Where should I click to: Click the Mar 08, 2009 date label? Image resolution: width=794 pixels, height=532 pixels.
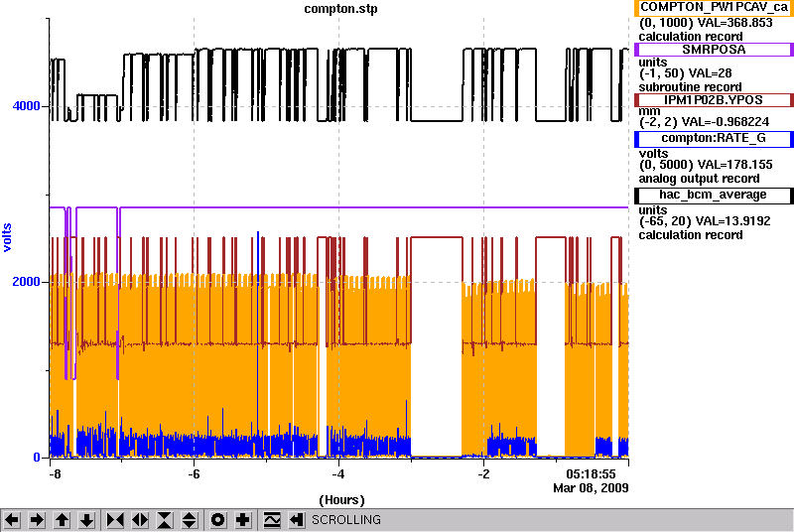click(591, 488)
